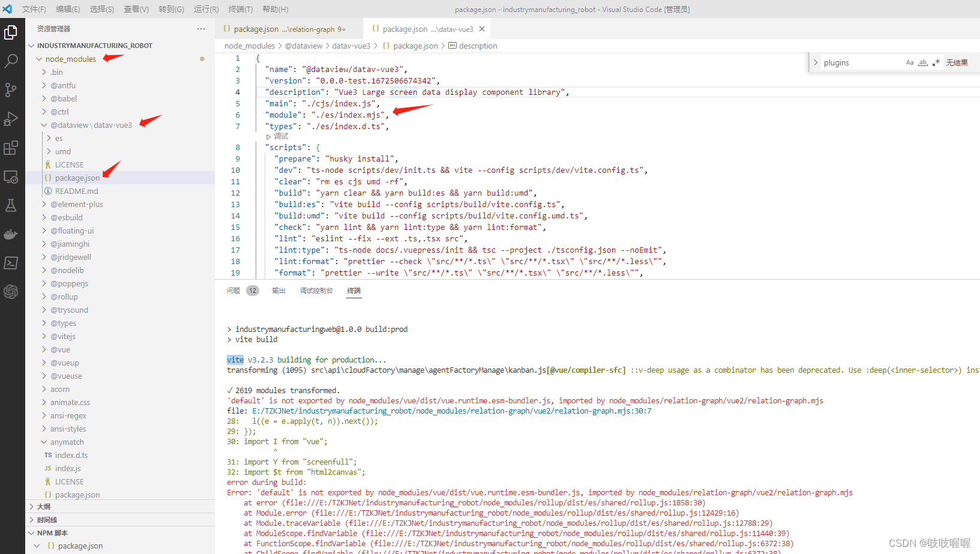
Task: Open the terminal-style icon in activity bar
Action: tap(11, 263)
